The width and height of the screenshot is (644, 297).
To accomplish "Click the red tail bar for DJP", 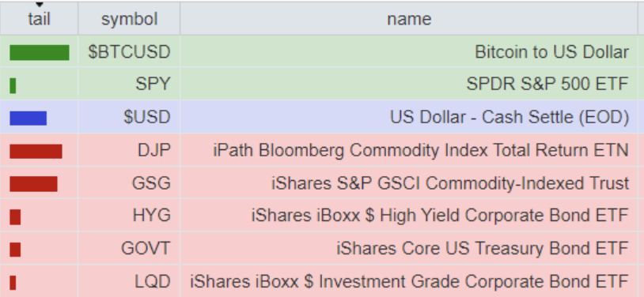I will click(36, 151).
